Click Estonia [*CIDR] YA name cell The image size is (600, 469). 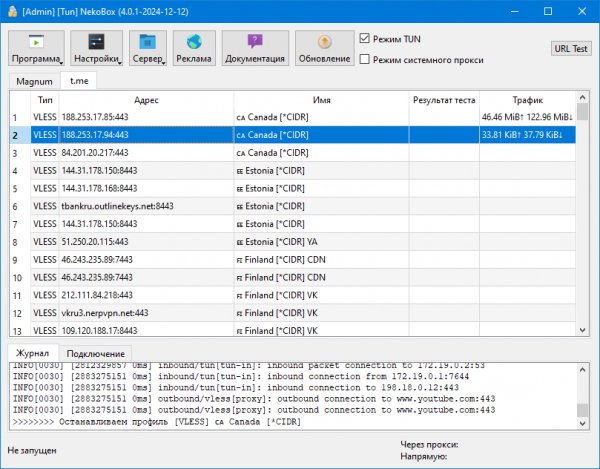coord(321,242)
